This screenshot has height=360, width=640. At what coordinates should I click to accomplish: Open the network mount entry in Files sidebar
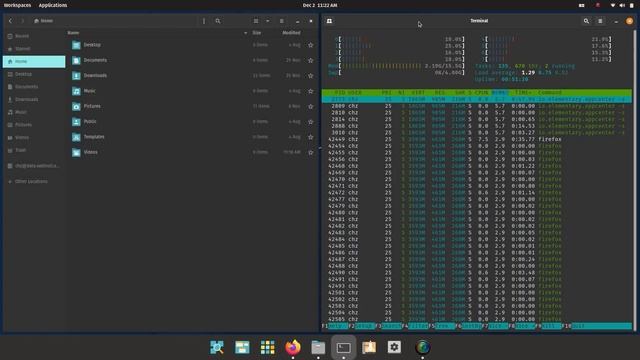pyautogui.click(x=34, y=166)
